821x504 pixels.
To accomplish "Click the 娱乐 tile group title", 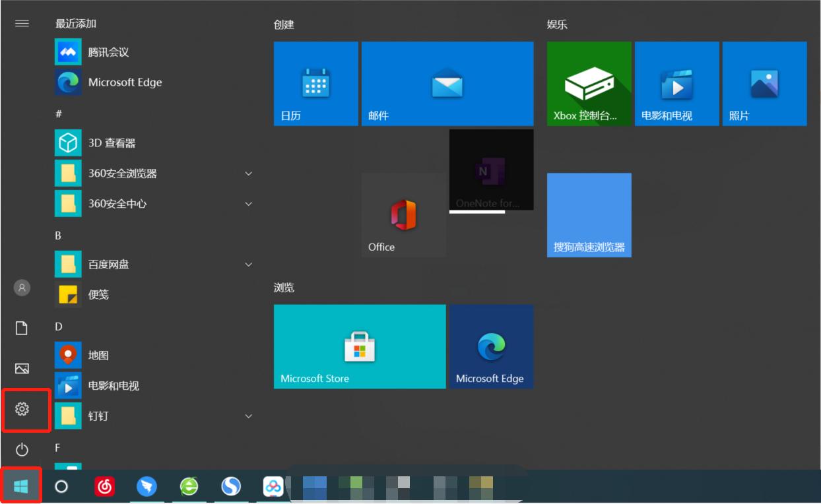I will pos(557,24).
